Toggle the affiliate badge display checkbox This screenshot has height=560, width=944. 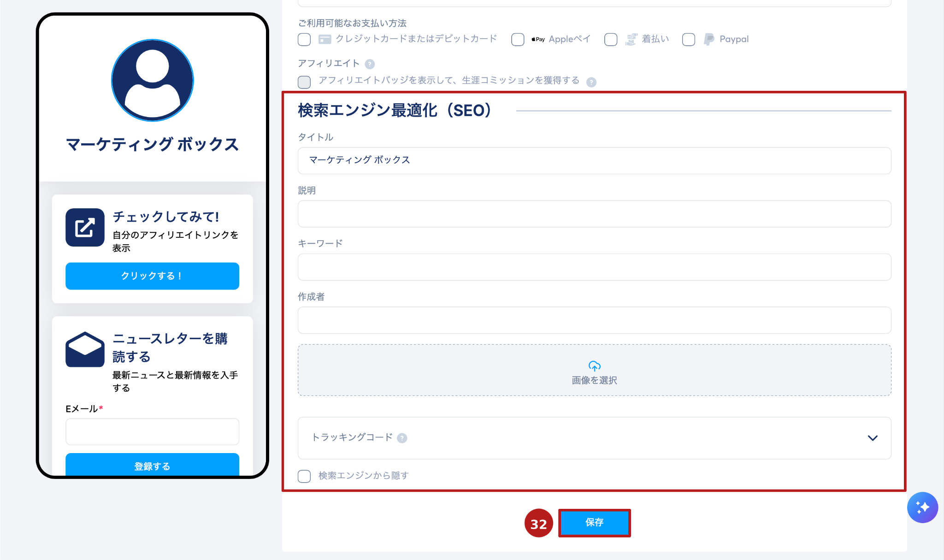pos(304,82)
